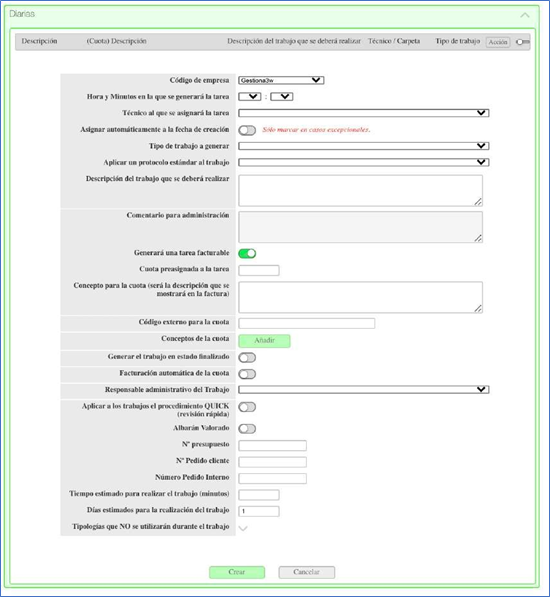Click the Tiempo estimado (minutos) field
This screenshot has height=598, width=551.
[x=259, y=495]
